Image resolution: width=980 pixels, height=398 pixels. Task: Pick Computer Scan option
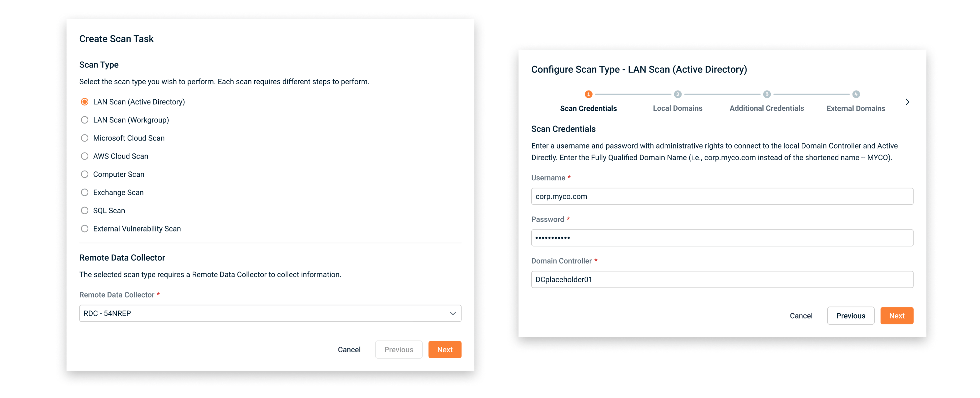84,174
